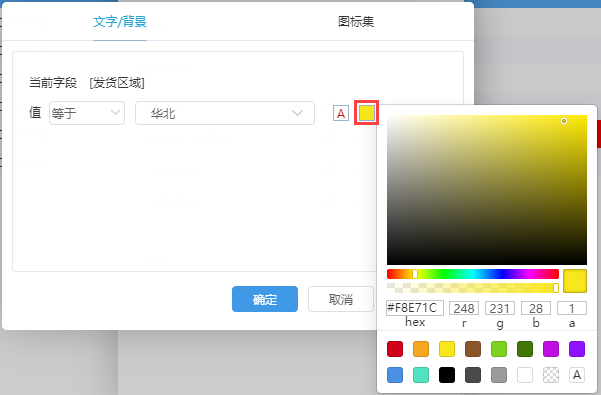Choose the red preset color swatch

pyautogui.click(x=395, y=349)
